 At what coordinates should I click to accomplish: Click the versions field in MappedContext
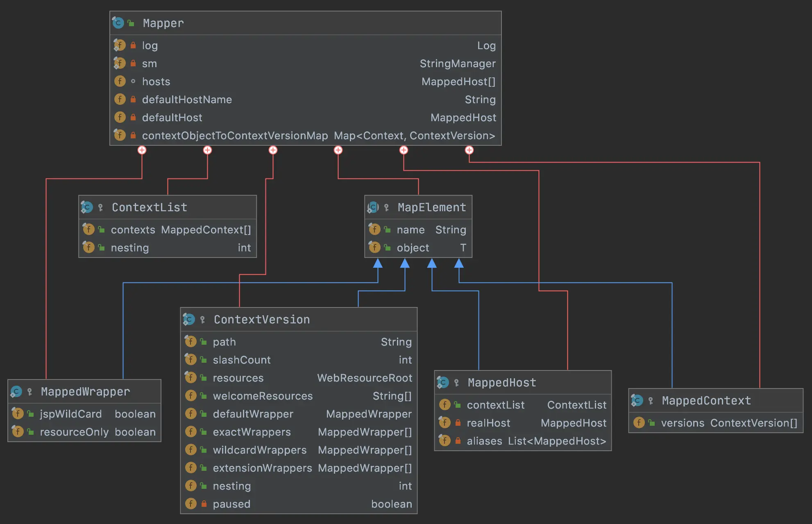click(682, 423)
